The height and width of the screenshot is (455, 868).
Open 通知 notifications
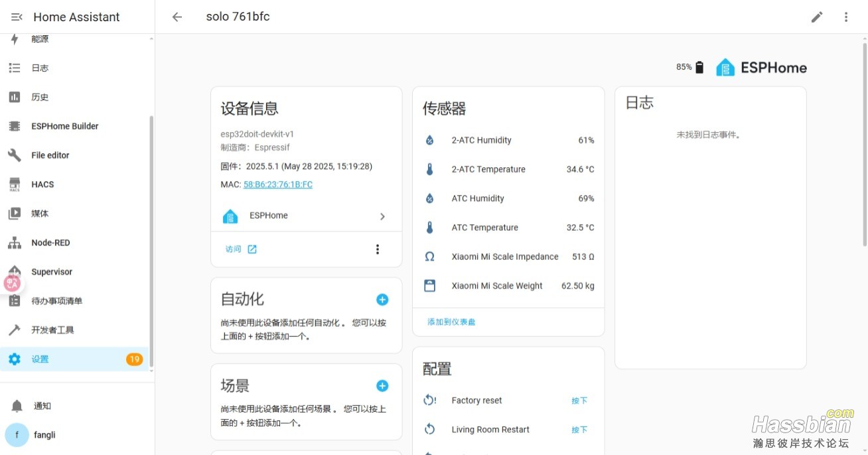[77, 406]
